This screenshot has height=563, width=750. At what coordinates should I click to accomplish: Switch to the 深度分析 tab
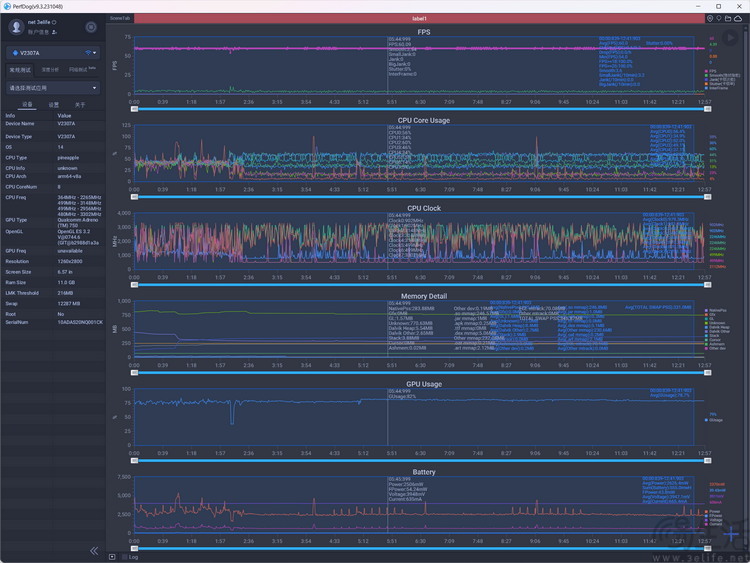(x=50, y=70)
